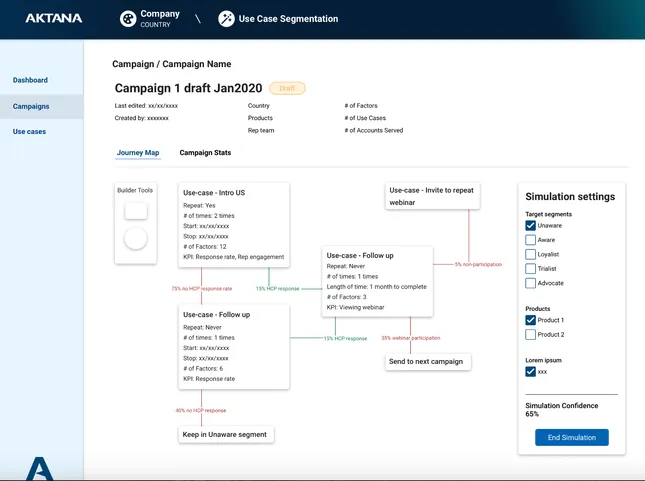
Task: Toggle the xxx checkbox under Lorem ipsum
Action: 530,372
